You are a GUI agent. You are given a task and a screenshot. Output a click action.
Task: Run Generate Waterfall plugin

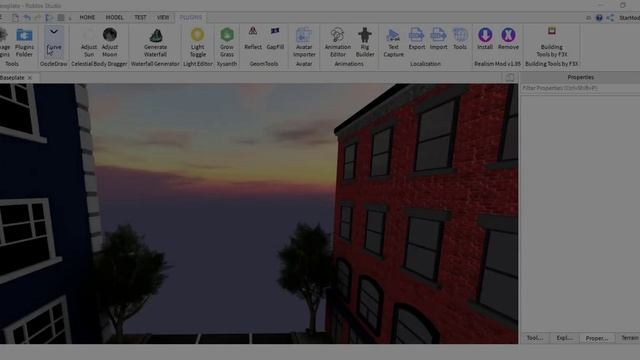[156, 42]
